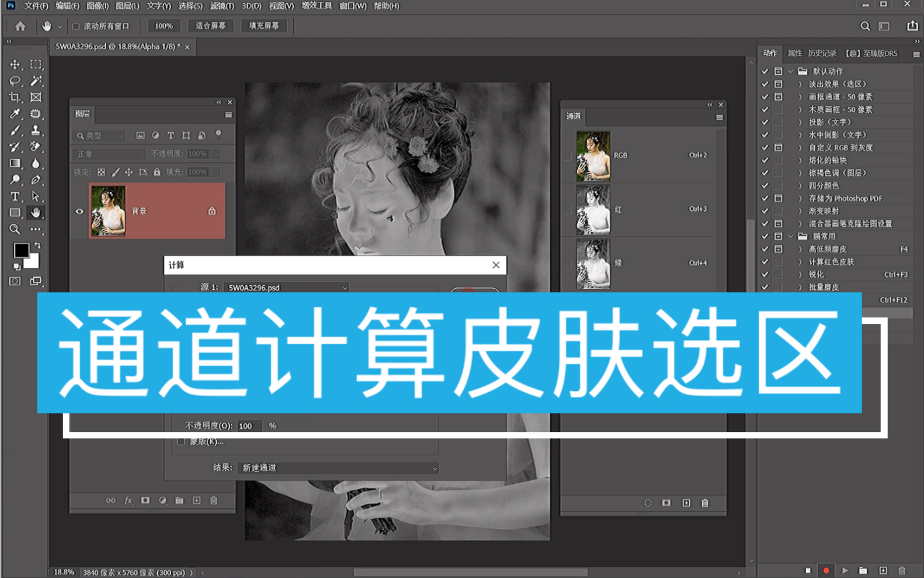Toggle visibility of 绿 channel
This screenshot has height=578, width=924.
(x=568, y=264)
